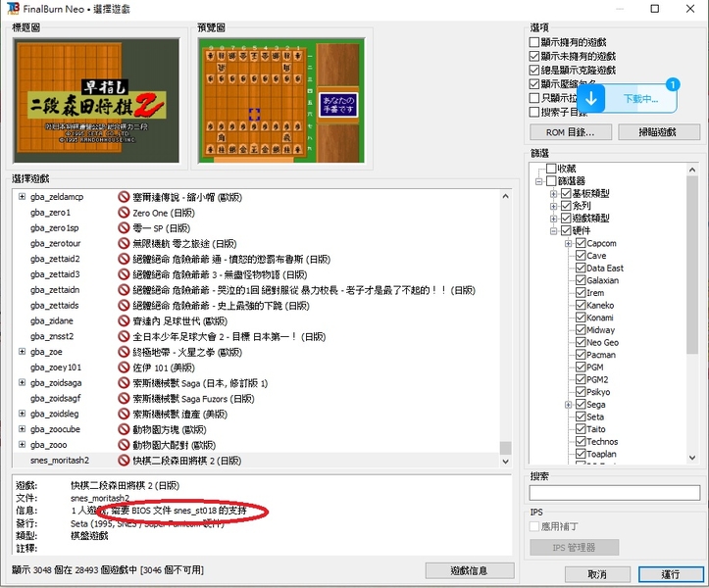Click the 預覽圖 shogi board preview
Viewport: 709px width, 588px height.
(x=281, y=100)
